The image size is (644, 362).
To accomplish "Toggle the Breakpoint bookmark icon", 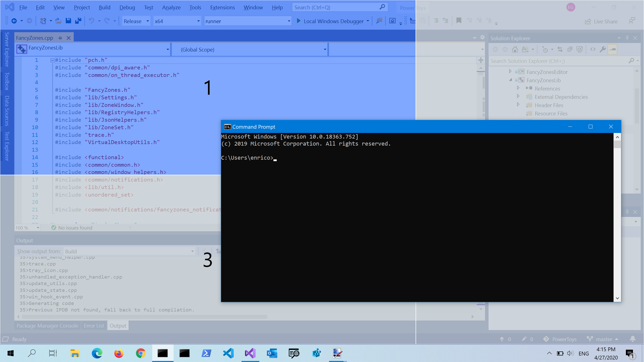I will pos(459,21).
